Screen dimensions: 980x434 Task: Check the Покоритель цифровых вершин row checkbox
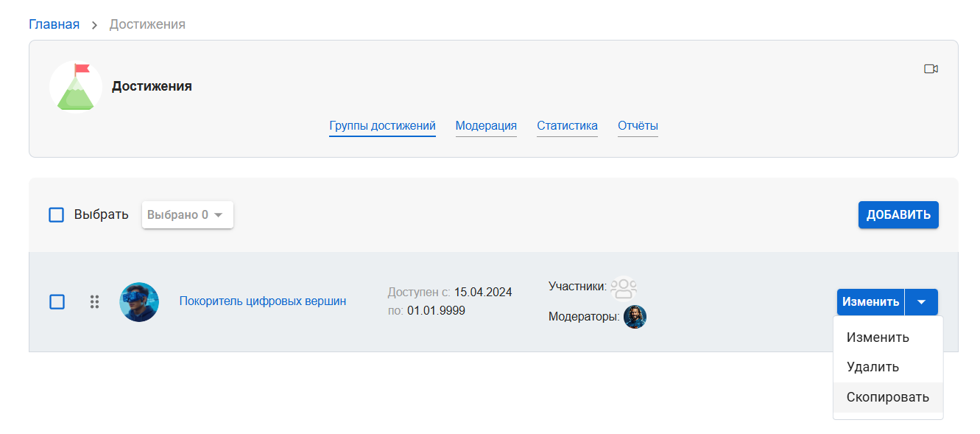point(57,302)
